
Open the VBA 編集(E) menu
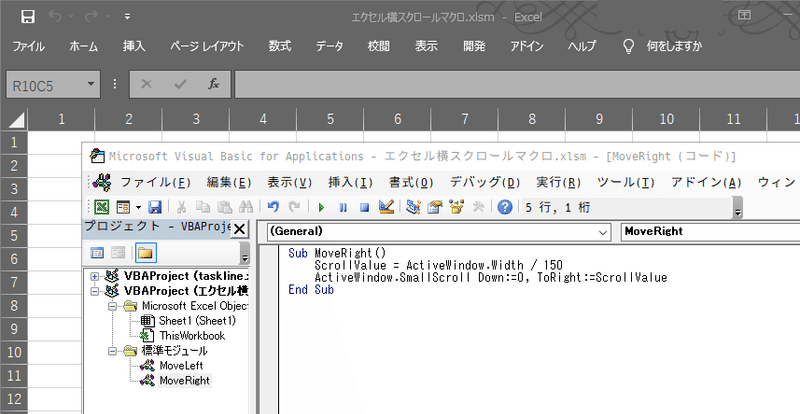pyautogui.click(x=229, y=182)
